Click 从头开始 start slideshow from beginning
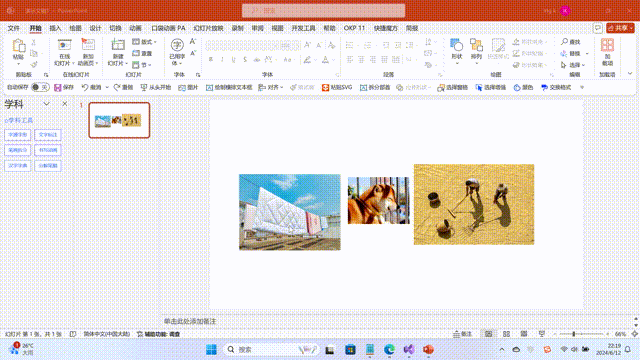This screenshot has height=360, width=640. [x=155, y=87]
